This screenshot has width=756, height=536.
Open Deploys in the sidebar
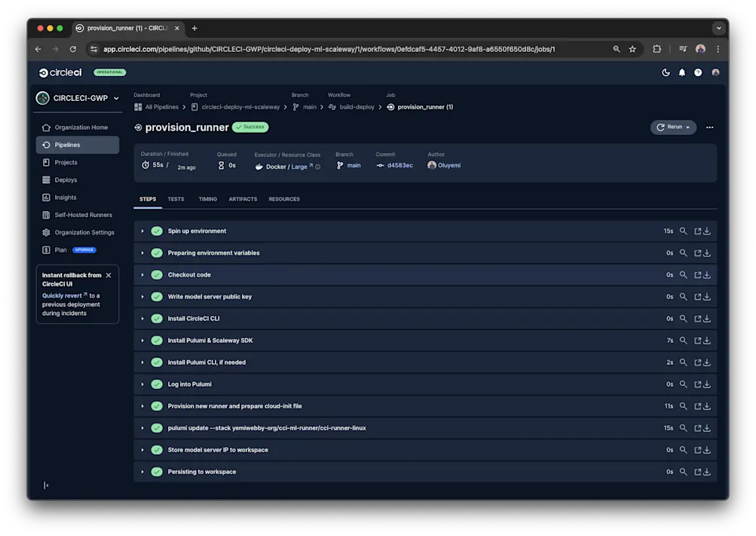click(77, 179)
